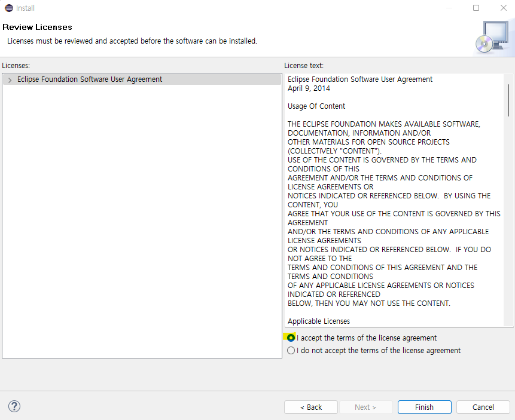Close the Install dialog window
The height and width of the screenshot is (420, 515).
[x=503, y=8]
